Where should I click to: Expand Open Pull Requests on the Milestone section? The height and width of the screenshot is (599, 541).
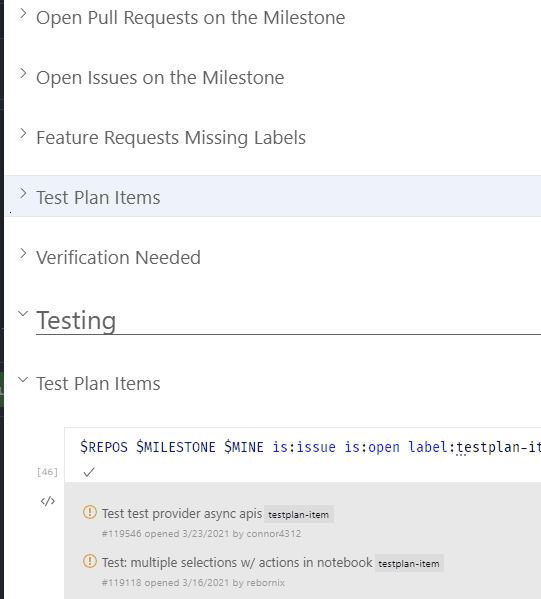point(23,13)
